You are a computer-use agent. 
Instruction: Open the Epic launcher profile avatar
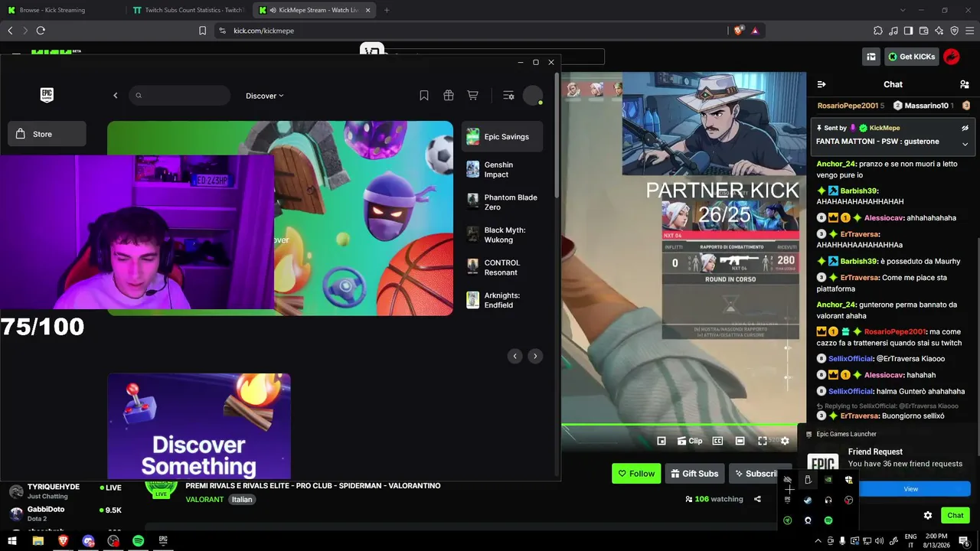[533, 96]
